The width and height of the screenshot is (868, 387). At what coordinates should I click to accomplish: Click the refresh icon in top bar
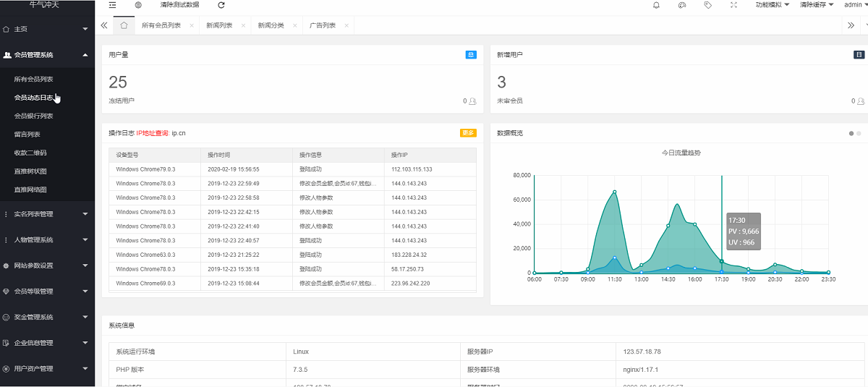pyautogui.click(x=221, y=5)
